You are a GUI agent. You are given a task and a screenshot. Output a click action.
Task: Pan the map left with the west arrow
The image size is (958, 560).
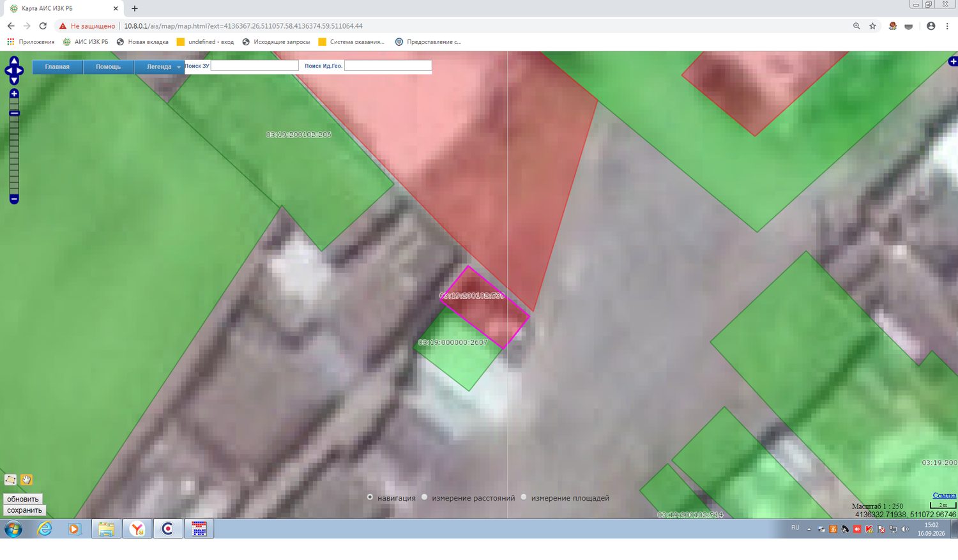[8, 70]
